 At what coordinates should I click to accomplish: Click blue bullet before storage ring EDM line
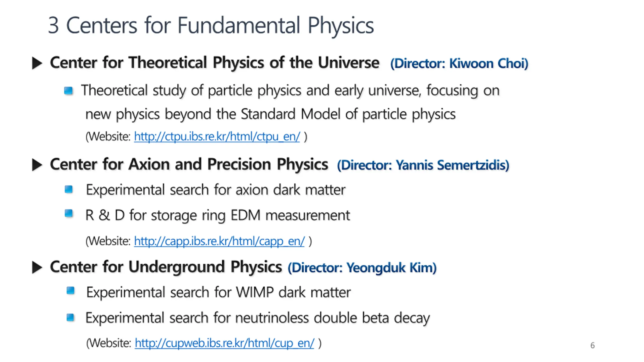(68, 213)
